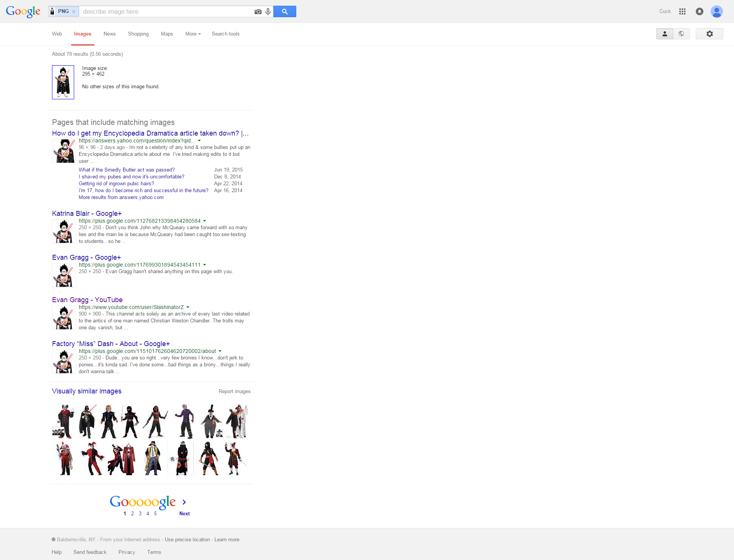Click the blue magnifier search button
734x560 pixels.
point(285,11)
